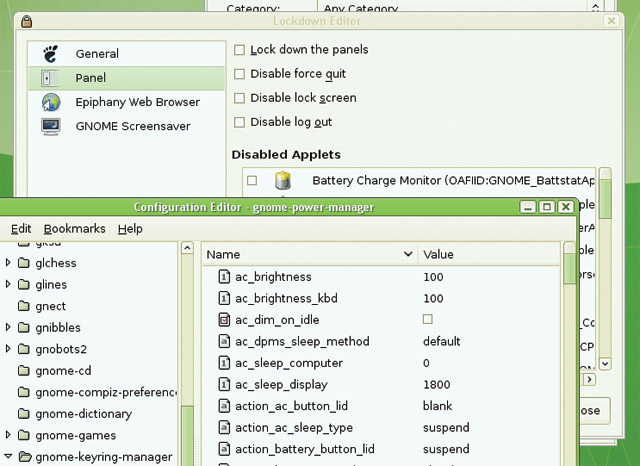
Task: Collapse the gnome-keyring-manager tree node
Action: 8,456
